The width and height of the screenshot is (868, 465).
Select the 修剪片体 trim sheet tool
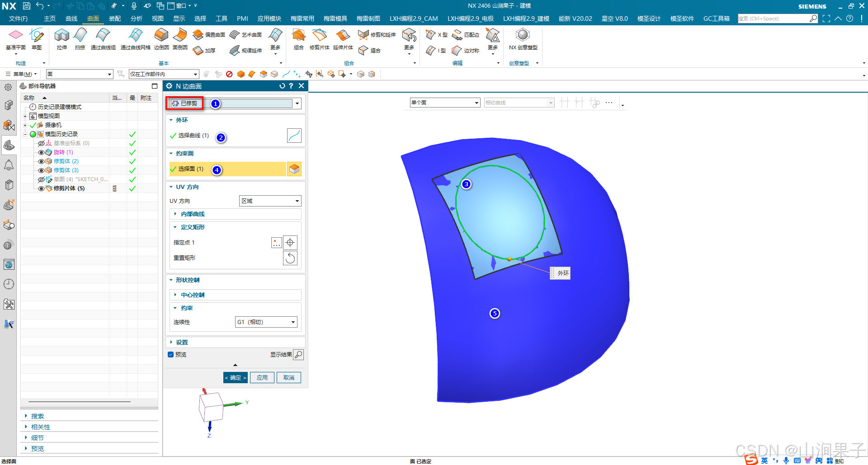(319, 39)
